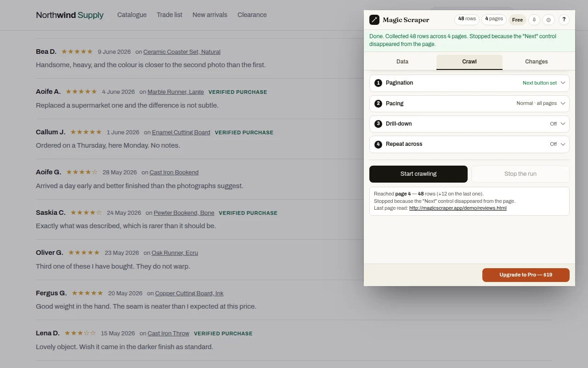This screenshot has height=368, width=588.
Task: Open the Catalogue menu item
Action: (x=132, y=15)
